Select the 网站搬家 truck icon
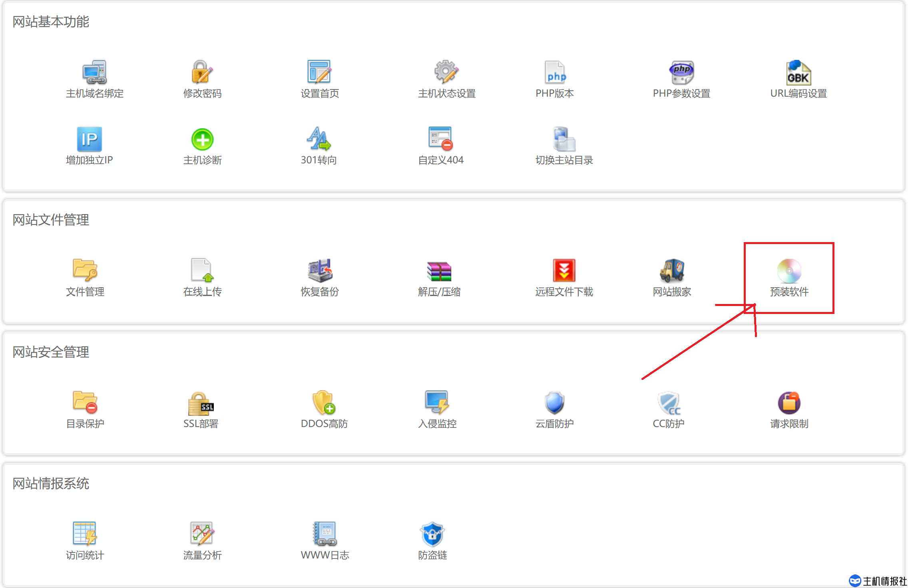The image size is (908, 588). click(672, 270)
